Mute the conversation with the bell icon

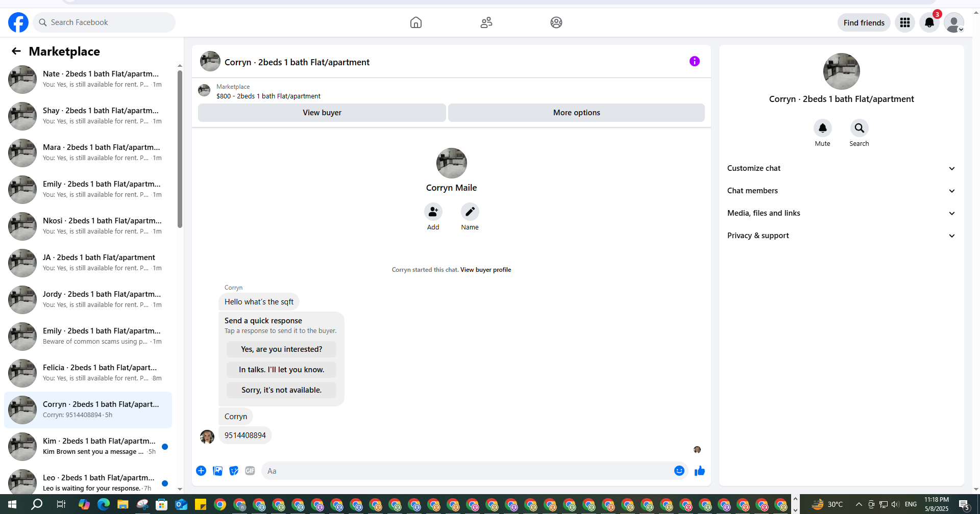coord(823,128)
